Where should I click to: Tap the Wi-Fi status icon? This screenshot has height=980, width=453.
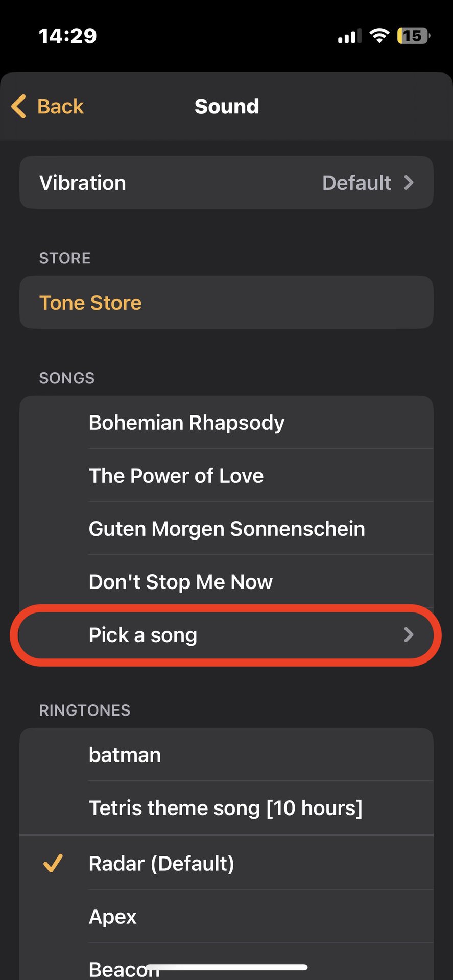(379, 36)
